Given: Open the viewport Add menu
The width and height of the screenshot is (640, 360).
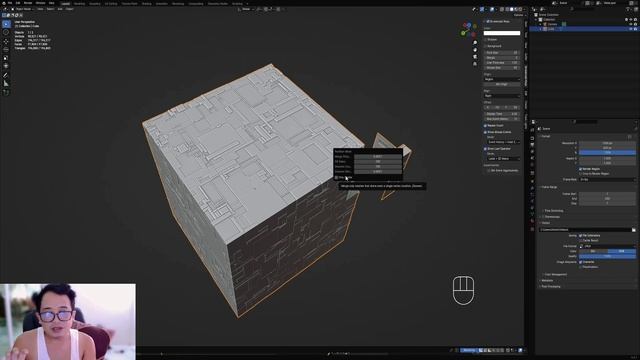Looking at the screenshot, I should point(60,9).
